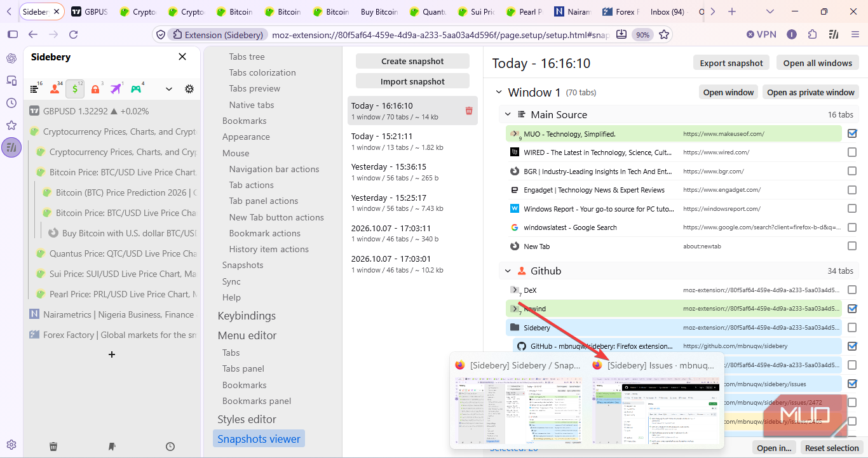This screenshot has width=868, height=458.
Task: Click Open as private window button
Action: pos(811,92)
